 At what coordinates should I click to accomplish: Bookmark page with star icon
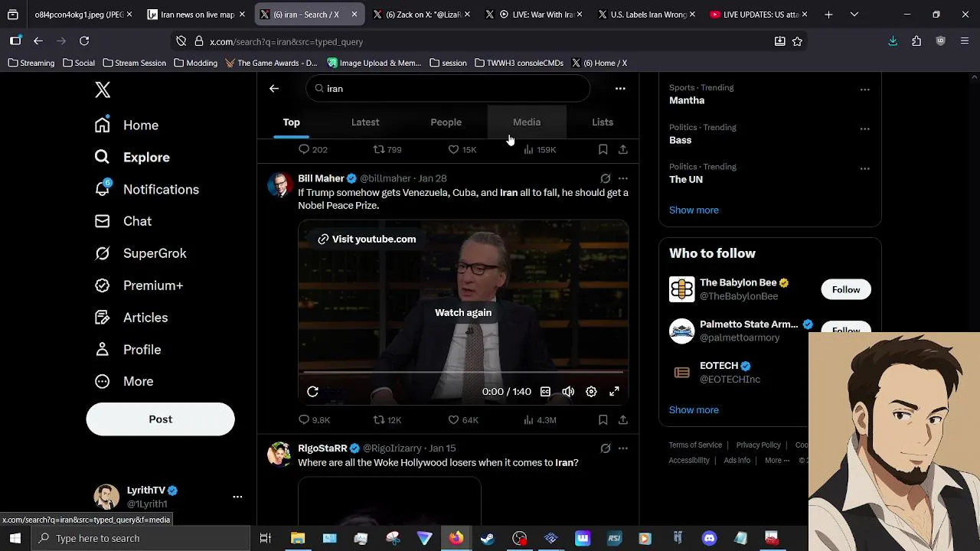tap(797, 41)
